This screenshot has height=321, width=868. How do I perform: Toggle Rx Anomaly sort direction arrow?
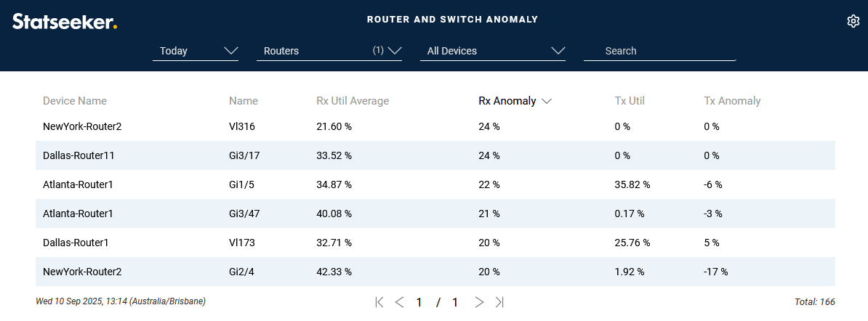click(547, 102)
